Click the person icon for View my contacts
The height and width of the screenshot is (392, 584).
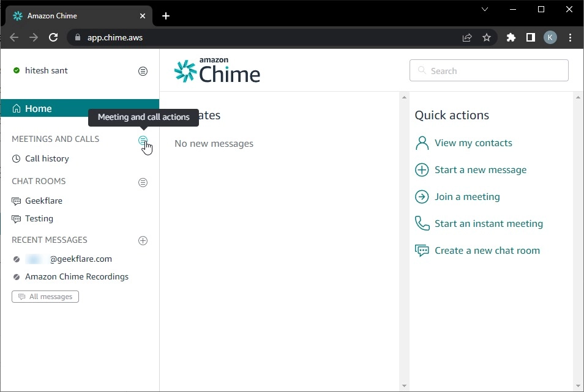point(422,143)
